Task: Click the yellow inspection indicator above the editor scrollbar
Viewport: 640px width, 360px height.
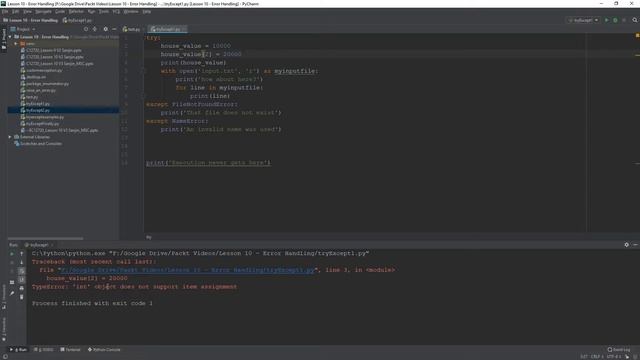Action: [637, 36]
